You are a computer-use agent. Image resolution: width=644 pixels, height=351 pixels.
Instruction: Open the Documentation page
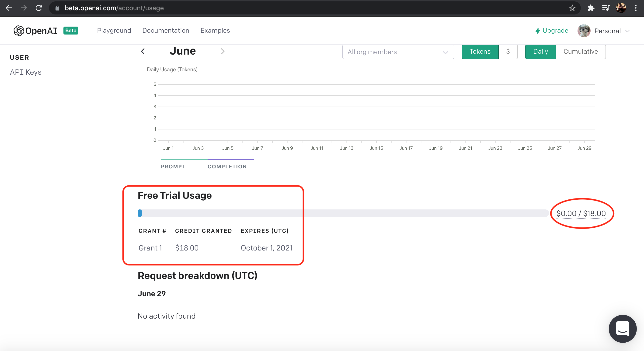pyautogui.click(x=166, y=31)
